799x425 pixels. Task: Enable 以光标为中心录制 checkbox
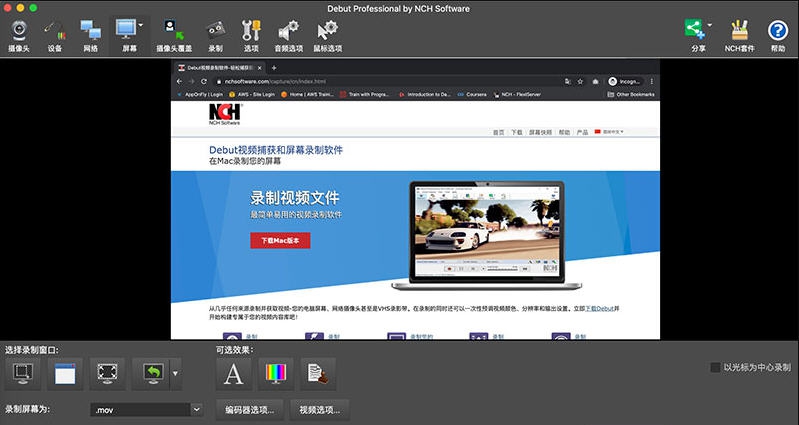coord(715,368)
